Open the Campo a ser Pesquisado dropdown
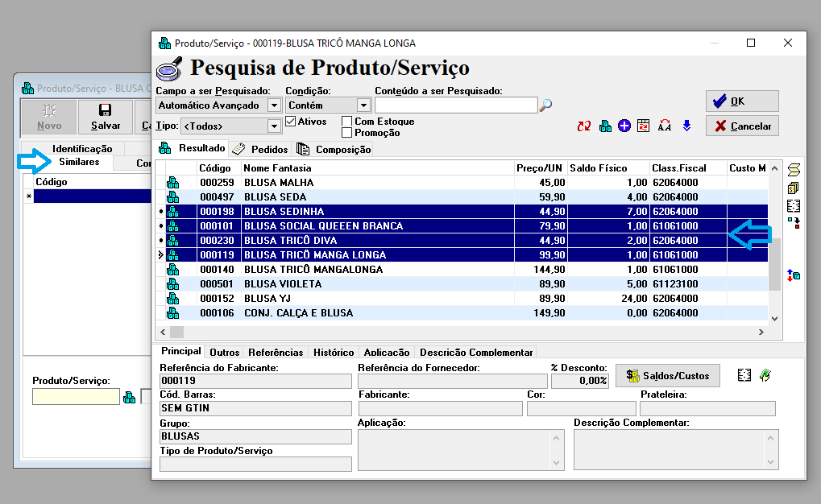 [274, 105]
